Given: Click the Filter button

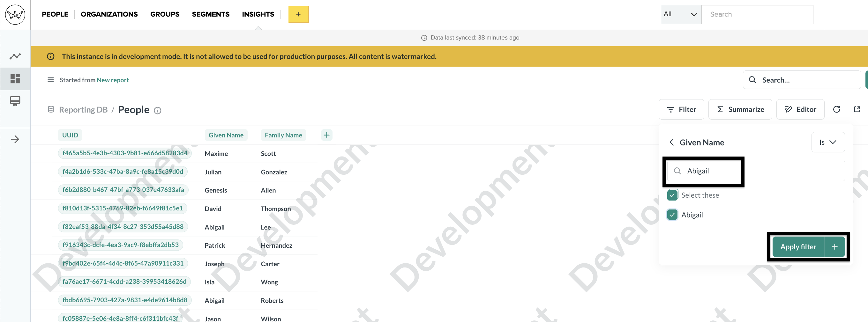Looking at the screenshot, I should [681, 109].
